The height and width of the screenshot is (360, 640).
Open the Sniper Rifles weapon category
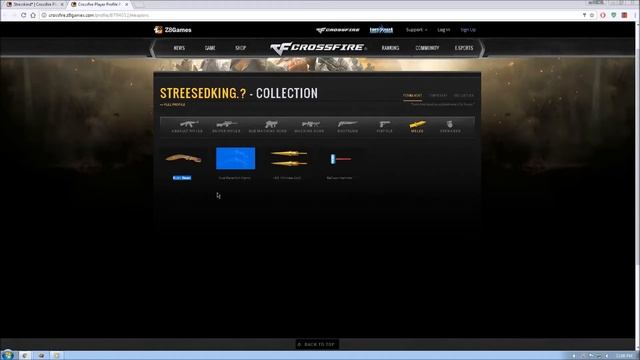coord(227,126)
